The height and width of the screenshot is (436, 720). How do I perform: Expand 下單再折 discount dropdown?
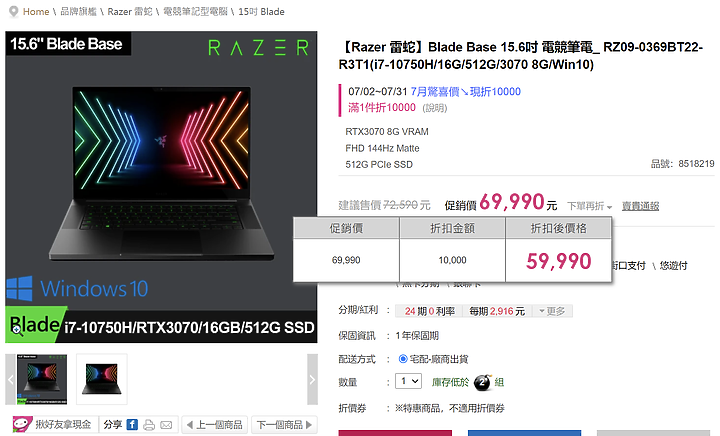(x=589, y=206)
